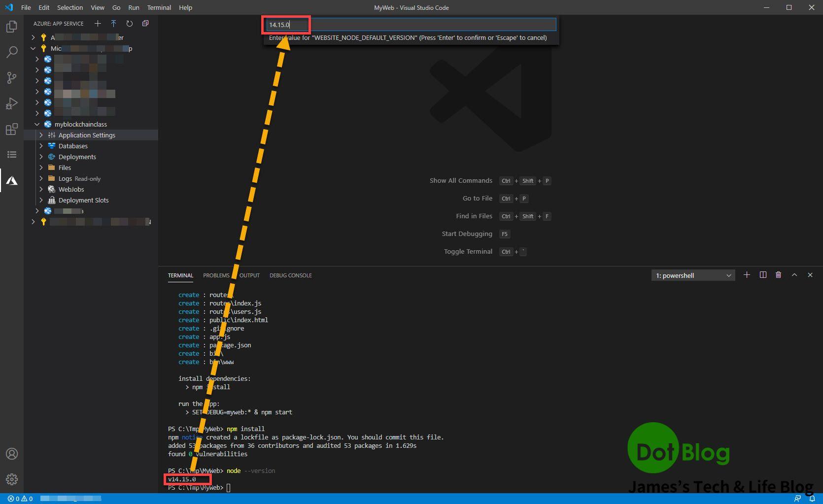Click the WEBSITE_NODE_DEFAULT_VERSION value input box
Image resolution: width=823 pixels, height=504 pixels.
click(411, 25)
